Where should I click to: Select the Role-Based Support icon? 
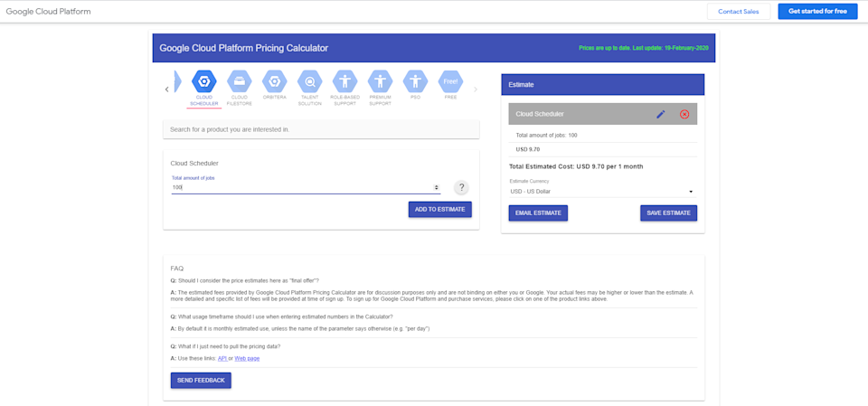pyautogui.click(x=344, y=82)
